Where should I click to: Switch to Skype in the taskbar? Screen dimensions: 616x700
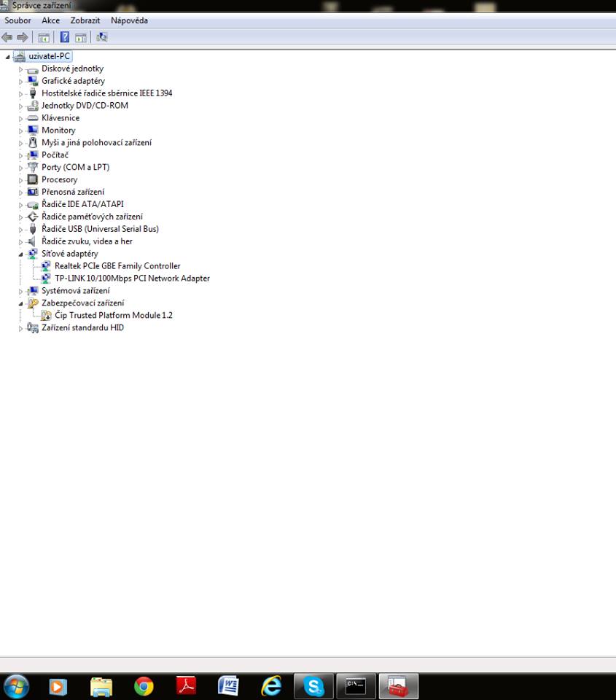click(x=313, y=686)
